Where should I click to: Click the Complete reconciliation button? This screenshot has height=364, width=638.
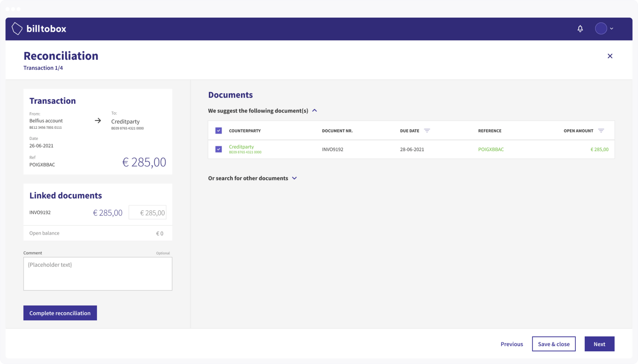click(x=60, y=313)
